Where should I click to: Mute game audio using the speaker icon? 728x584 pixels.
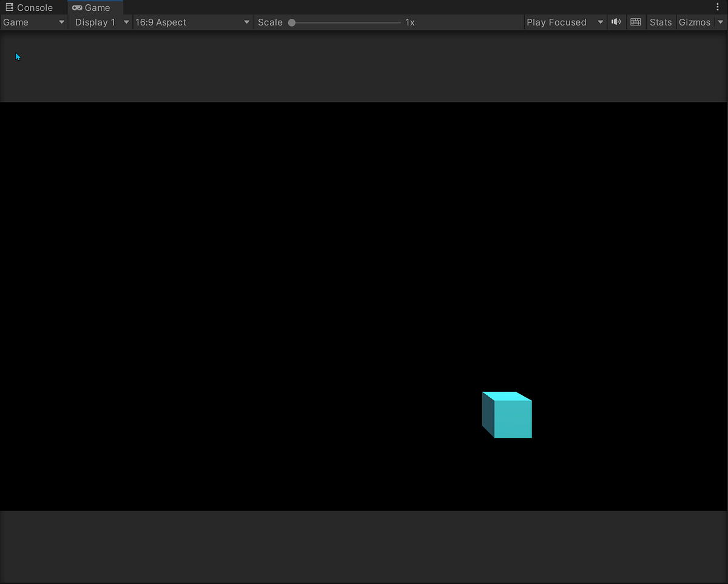[x=616, y=22]
